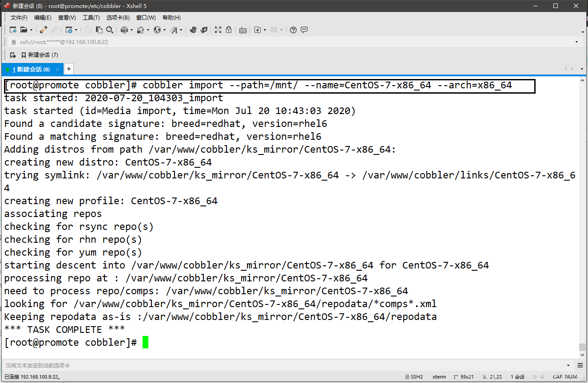
Task: Expand the globe encoding dropdown arrow
Action: 164,30
